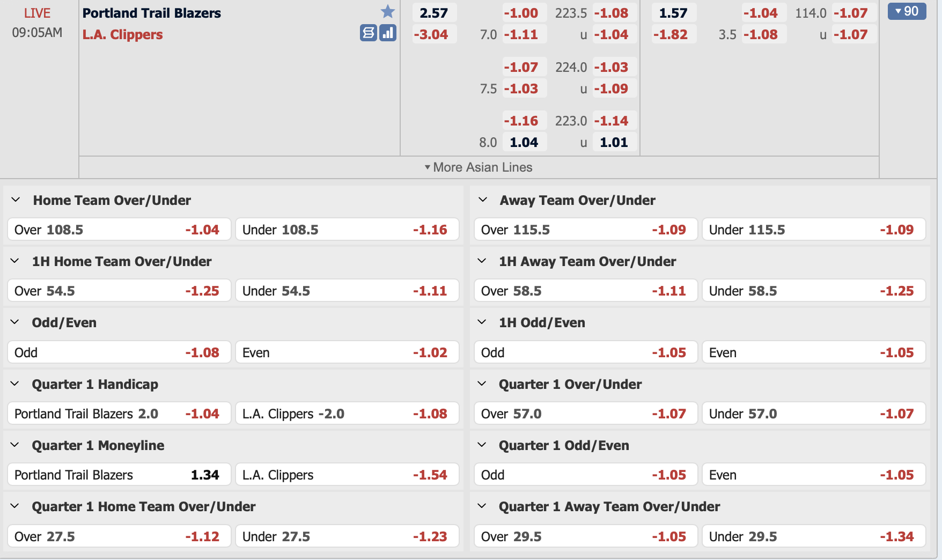
Task: Select under 223.0 odds 1.01
Action: point(614,142)
